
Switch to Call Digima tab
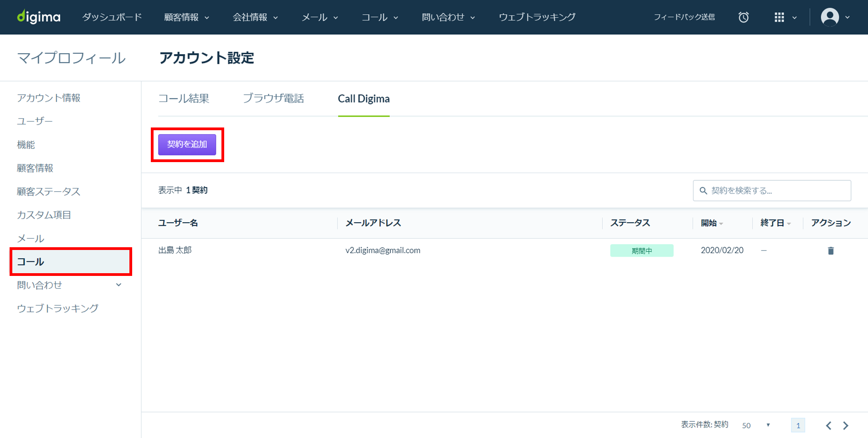click(364, 98)
